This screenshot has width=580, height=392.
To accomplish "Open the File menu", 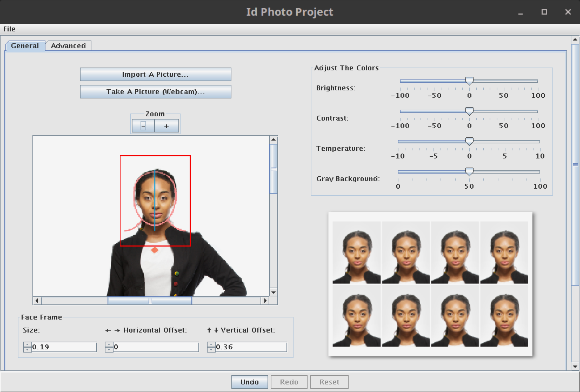I will tap(9, 29).
